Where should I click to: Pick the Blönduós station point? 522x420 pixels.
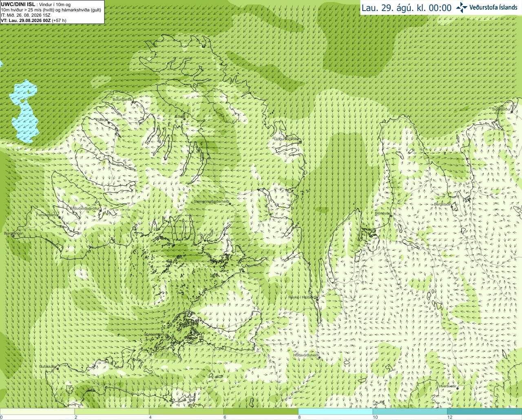[x=390, y=216]
